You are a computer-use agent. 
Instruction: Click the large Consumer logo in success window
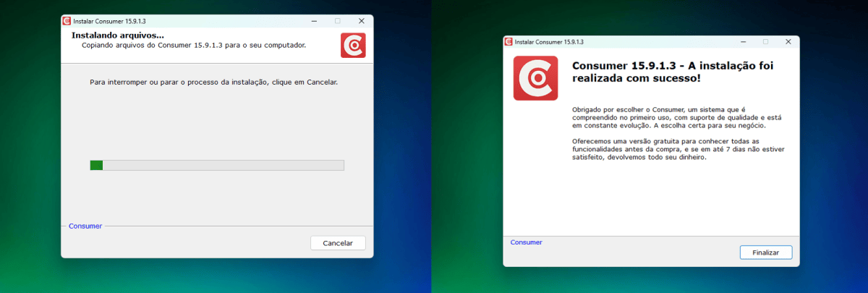(x=535, y=78)
